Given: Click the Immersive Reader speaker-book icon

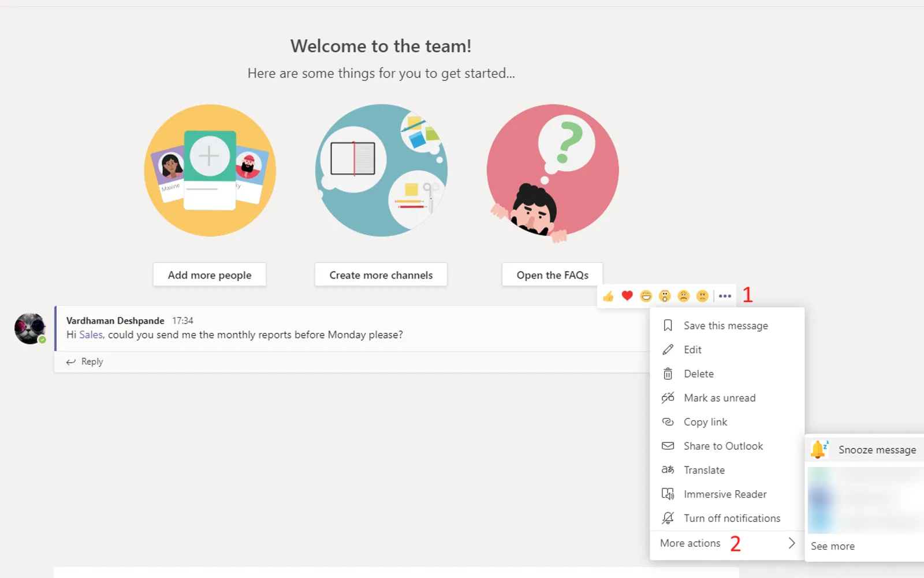Looking at the screenshot, I should (668, 494).
